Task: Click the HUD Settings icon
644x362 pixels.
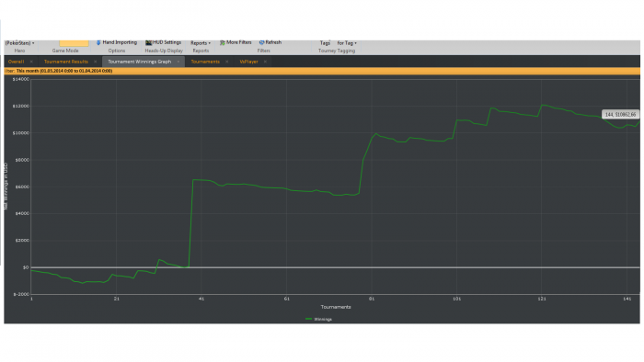Action: point(149,42)
